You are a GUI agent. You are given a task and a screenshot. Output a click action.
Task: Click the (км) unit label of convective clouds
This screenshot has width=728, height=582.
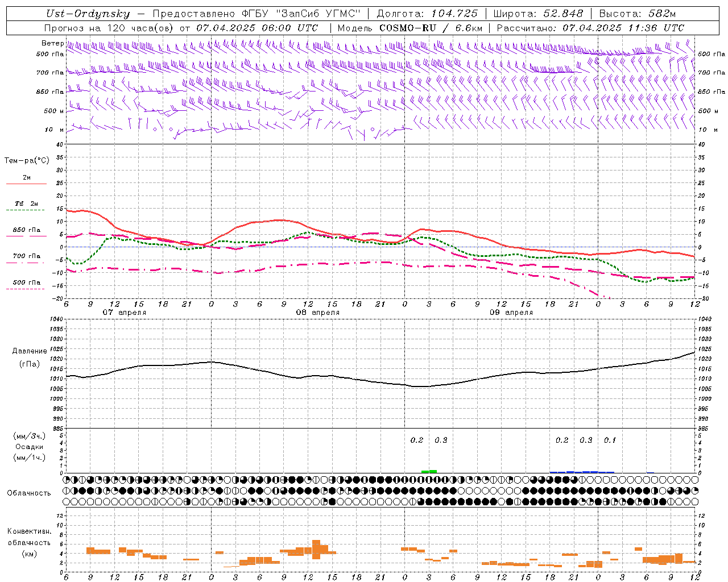(29, 554)
